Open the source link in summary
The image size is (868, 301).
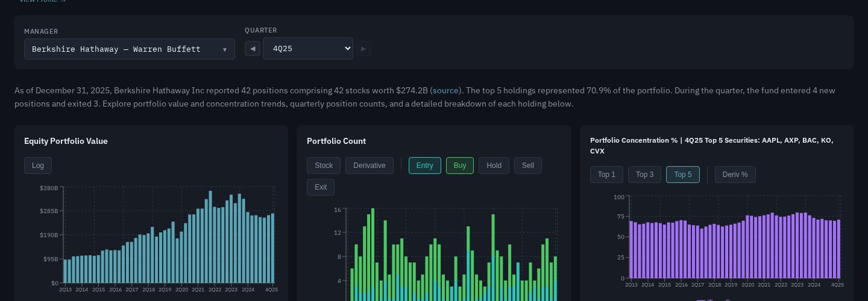pos(446,91)
